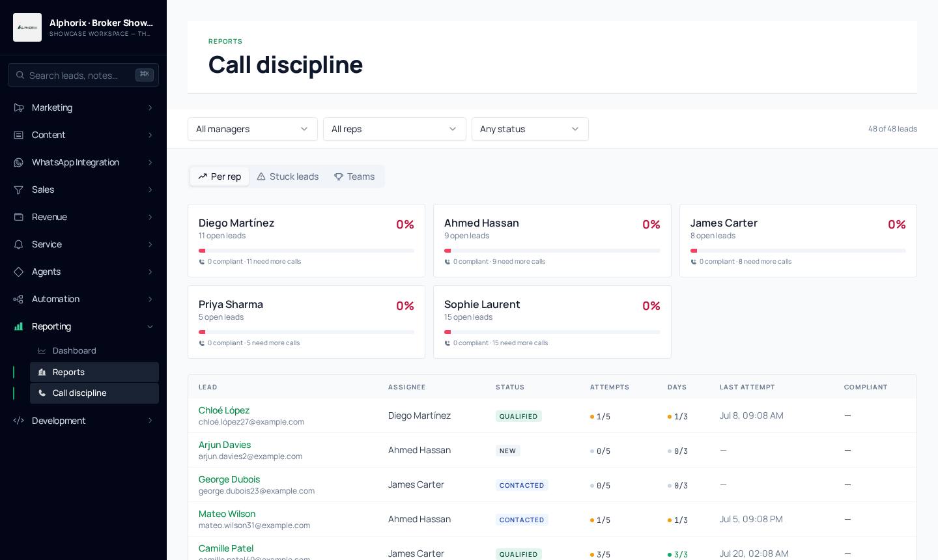Open the All reps dropdown
This screenshot has width=938, height=560.
pos(395,129)
